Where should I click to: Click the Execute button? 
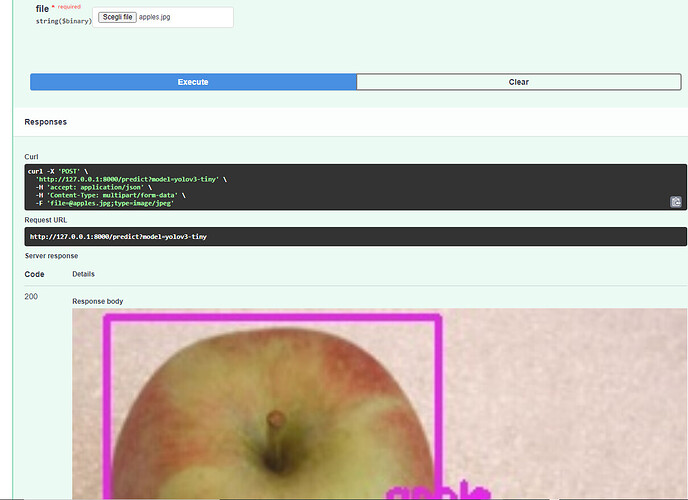(x=193, y=82)
